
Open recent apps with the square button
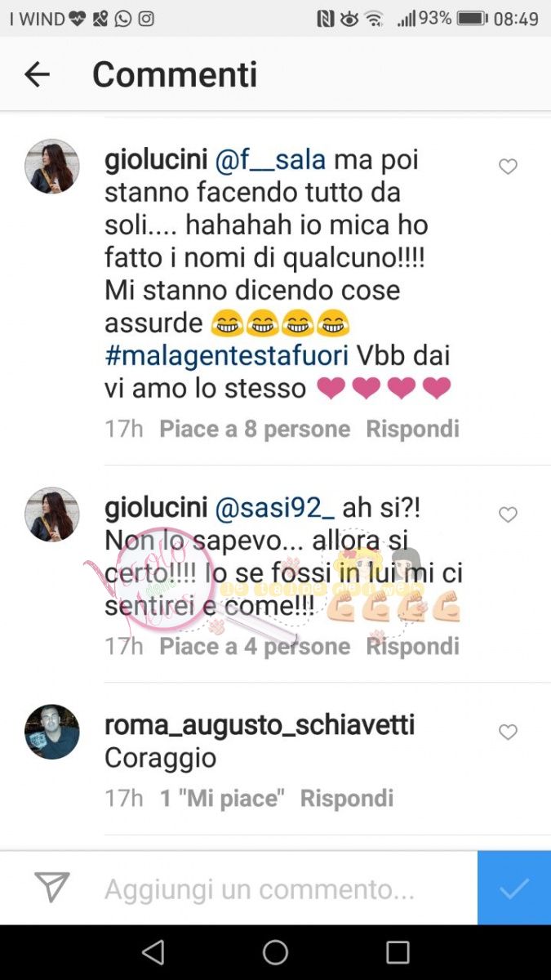tap(398, 952)
